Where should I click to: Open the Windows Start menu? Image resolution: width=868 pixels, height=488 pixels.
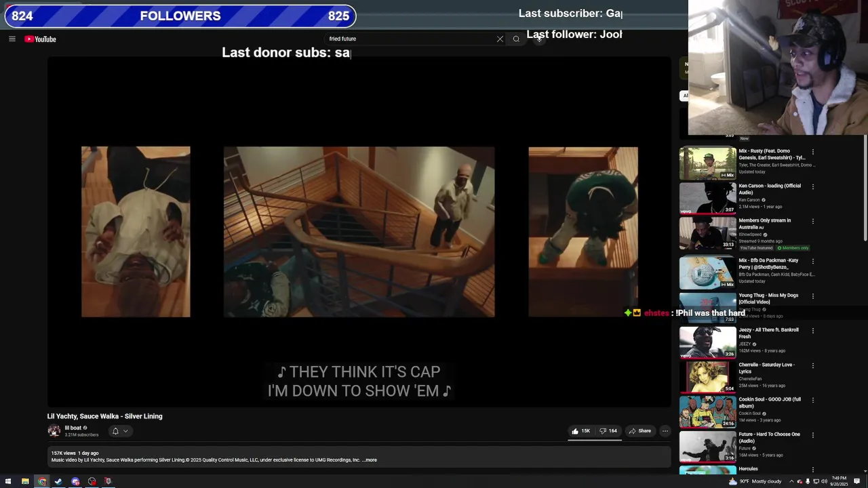pyautogui.click(x=8, y=481)
